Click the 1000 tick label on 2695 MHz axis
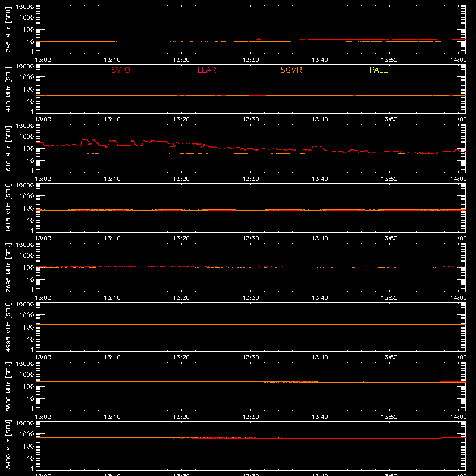Screen dimensions: 476x476 (27, 256)
